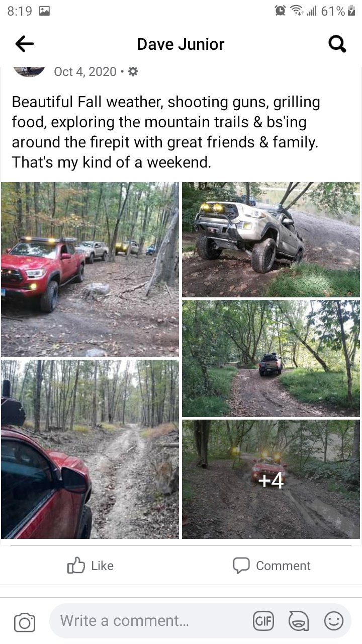This screenshot has height=644, width=362.
Task: Tap the back arrow icon
Action: [x=24, y=44]
